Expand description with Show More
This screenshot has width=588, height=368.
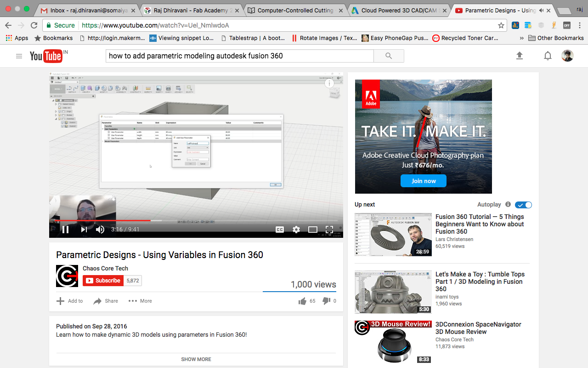pos(196,359)
